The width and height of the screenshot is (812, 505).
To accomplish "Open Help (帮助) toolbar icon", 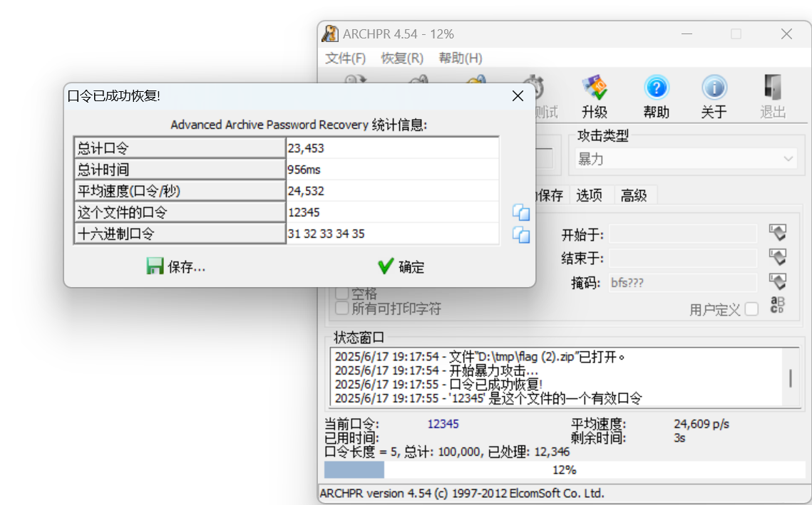I will (656, 88).
